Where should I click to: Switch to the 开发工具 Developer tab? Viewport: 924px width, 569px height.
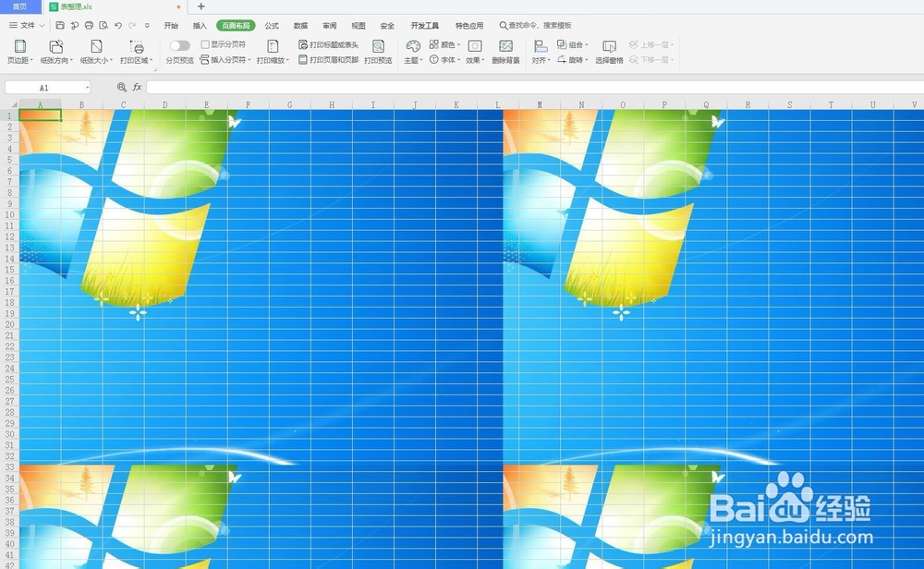coord(425,25)
